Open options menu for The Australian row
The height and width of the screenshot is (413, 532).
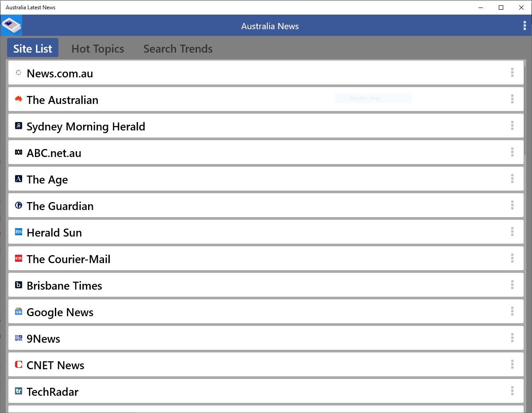(512, 99)
